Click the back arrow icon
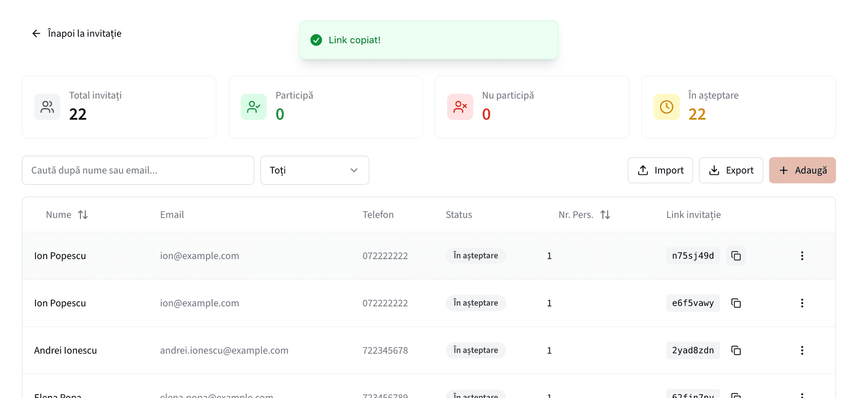 [36, 34]
